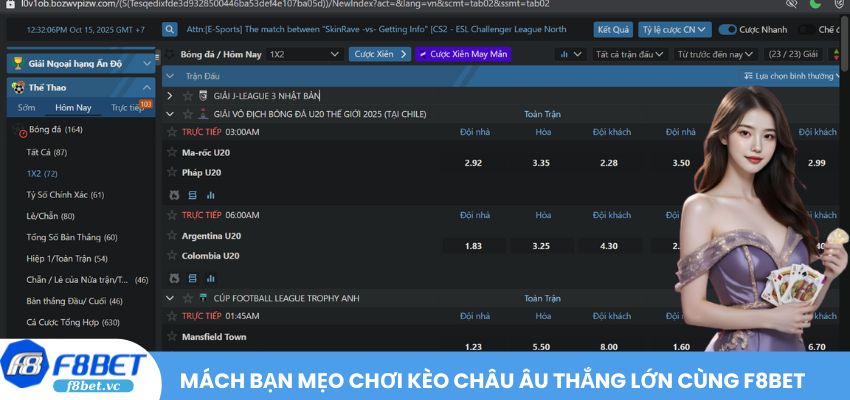This screenshot has height=400, width=850.
Task: Star the Argentina U20 team
Action: pos(172,235)
